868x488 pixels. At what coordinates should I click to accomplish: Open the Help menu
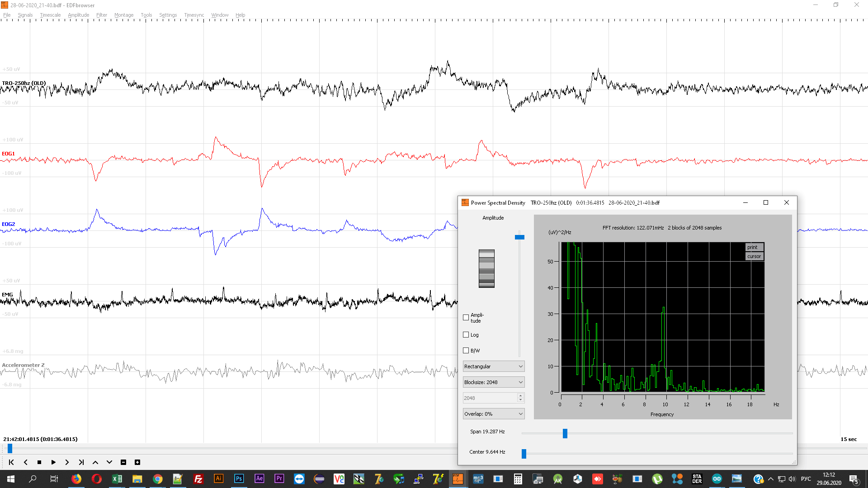pos(241,15)
